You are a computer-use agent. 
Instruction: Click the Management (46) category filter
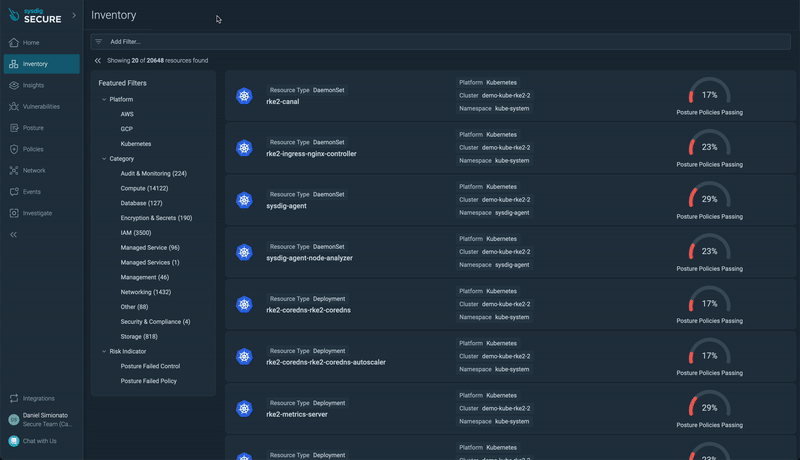[x=144, y=277]
